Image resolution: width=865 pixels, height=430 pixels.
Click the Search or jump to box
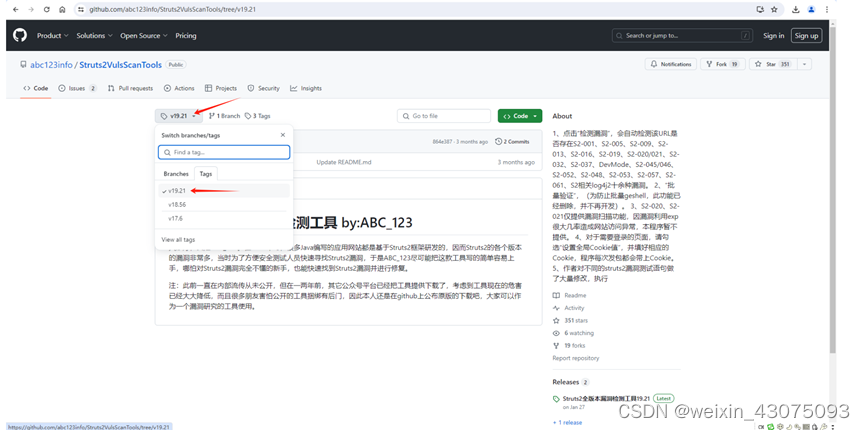point(682,35)
